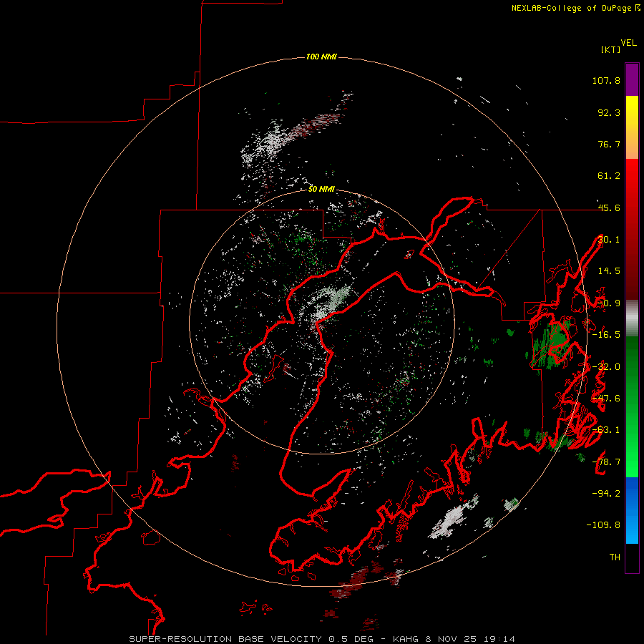Click the 100 NMI range ring label

tap(321, 57)
